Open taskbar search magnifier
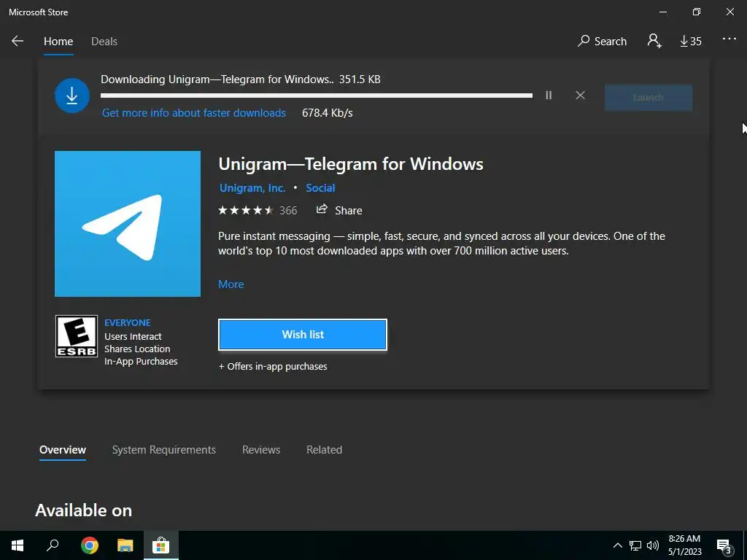747x560 pixels. point(53,545)
